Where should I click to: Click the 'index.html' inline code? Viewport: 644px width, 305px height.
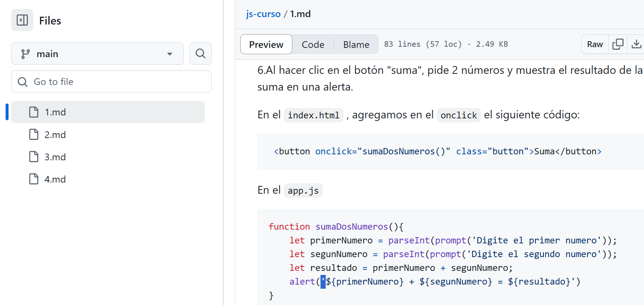click(x=313, y=115)
